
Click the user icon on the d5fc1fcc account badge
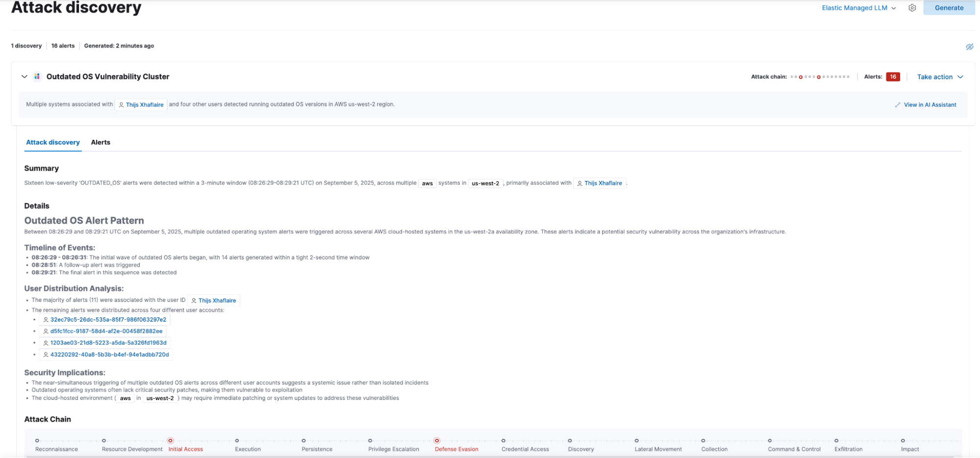(45, 331)
